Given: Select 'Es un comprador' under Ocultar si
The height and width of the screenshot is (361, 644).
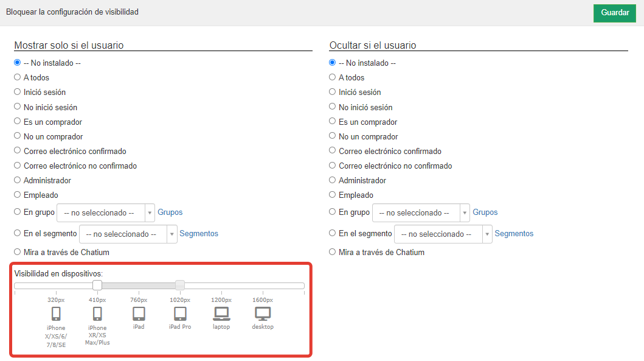Looking at the screenshot, I should pos(332,121).
